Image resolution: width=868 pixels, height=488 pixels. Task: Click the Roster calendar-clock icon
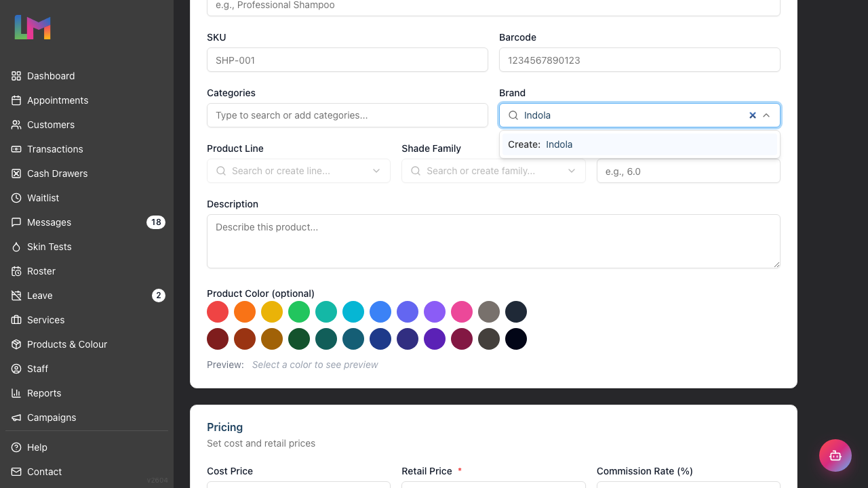click(x=16, y=271)
